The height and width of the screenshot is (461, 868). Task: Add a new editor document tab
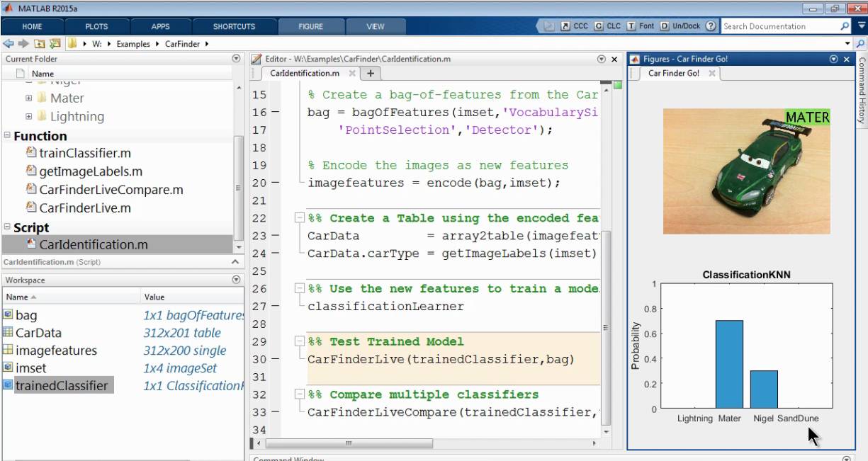[370, 73]
